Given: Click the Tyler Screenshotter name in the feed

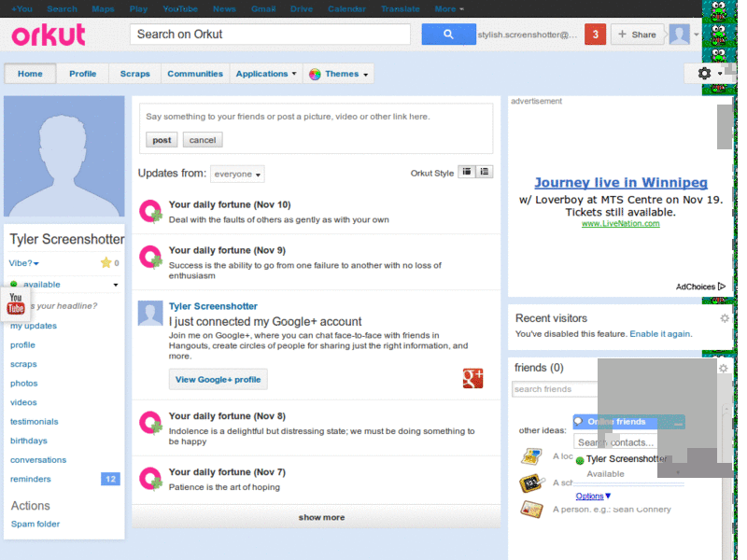Looking at the screenshot, I should tap(213, 306).
